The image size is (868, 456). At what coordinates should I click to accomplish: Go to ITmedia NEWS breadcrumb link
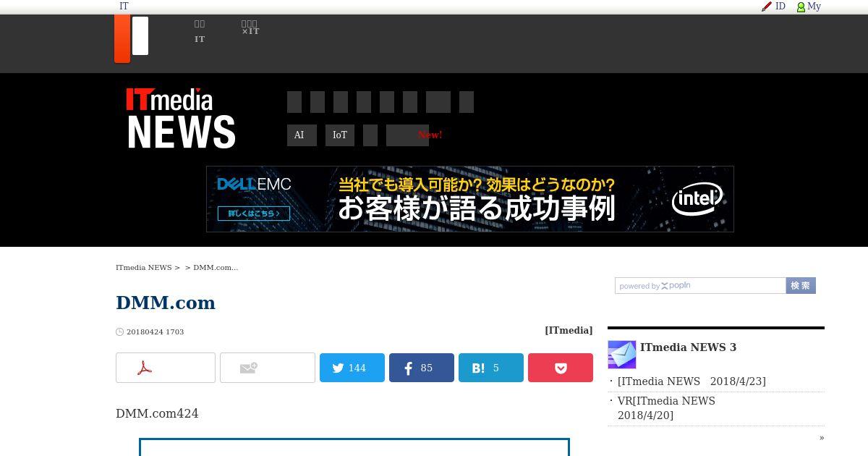tap(143, 267)
